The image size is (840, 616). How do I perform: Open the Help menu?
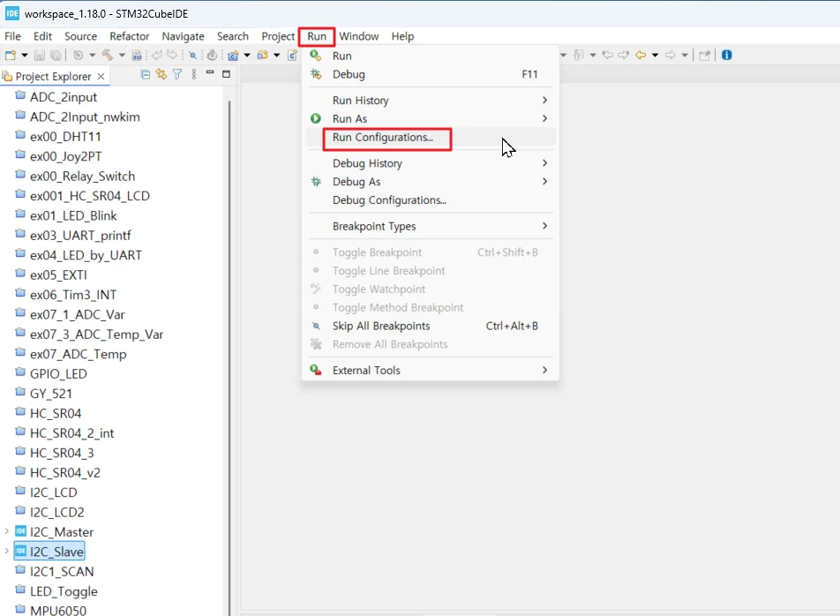(402, 36)
